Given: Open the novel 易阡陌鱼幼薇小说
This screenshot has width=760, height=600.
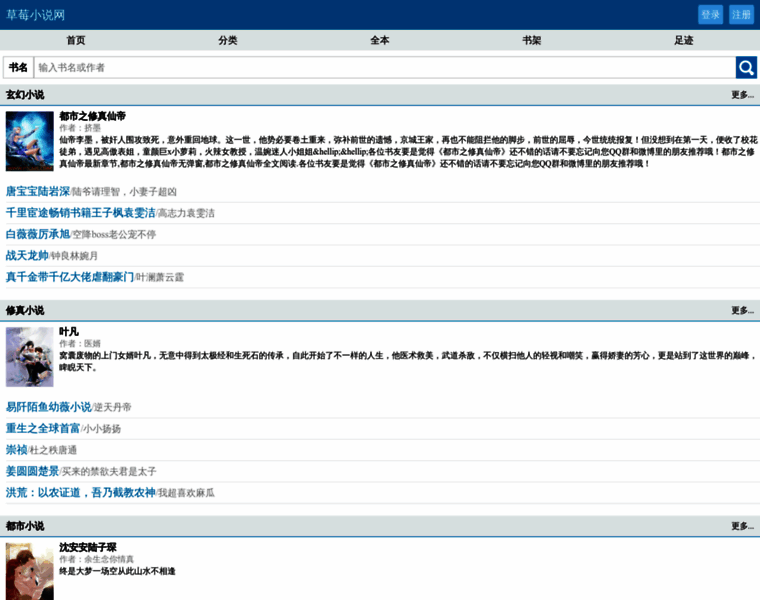Looking at the screenshot, I should (48, 407).
